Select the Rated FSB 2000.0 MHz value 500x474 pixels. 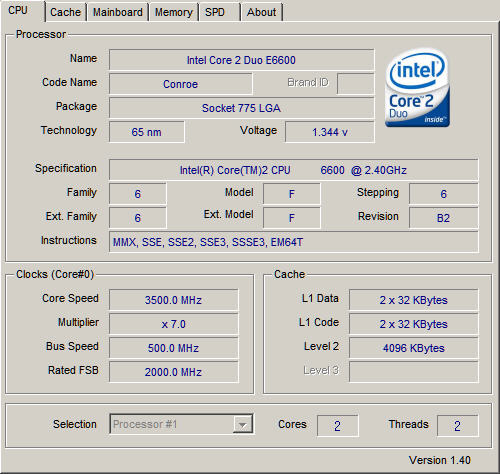tap(174, 372)
